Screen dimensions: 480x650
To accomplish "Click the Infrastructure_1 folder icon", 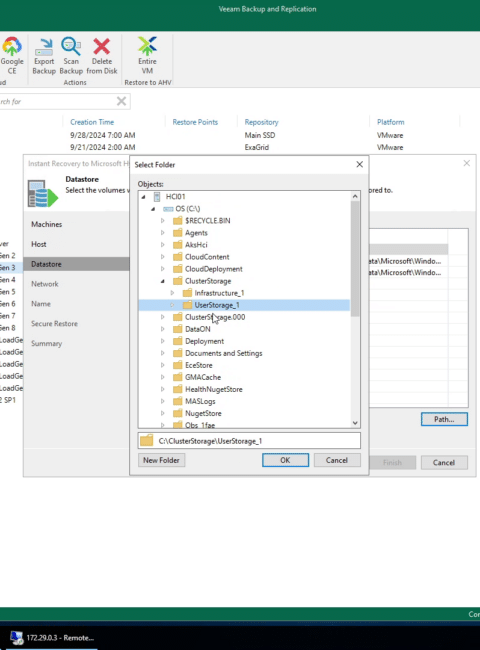I will coord(187,293).
